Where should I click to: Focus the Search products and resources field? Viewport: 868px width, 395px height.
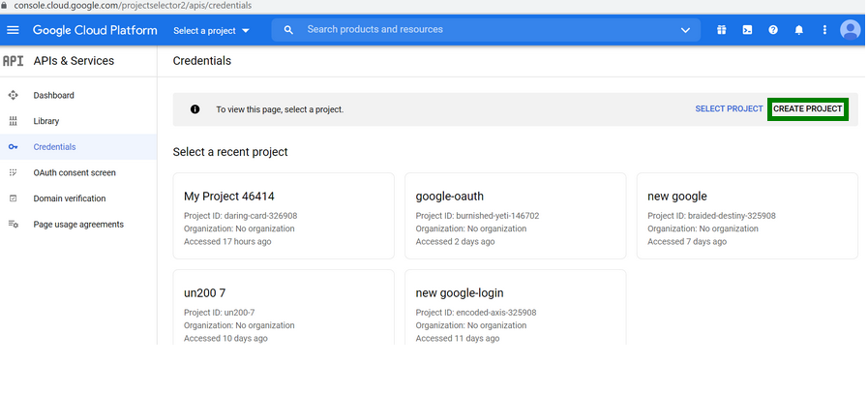[x=486, y=30]
